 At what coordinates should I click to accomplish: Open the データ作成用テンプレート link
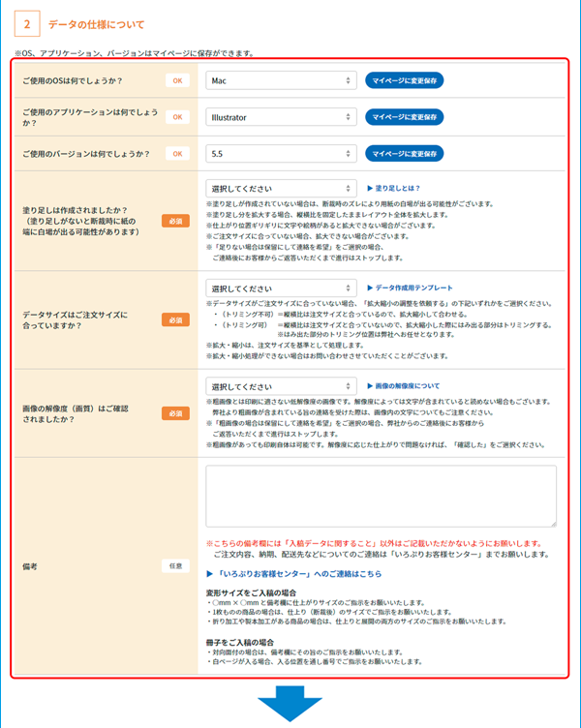pyautogui.click(x=410, y=288)
